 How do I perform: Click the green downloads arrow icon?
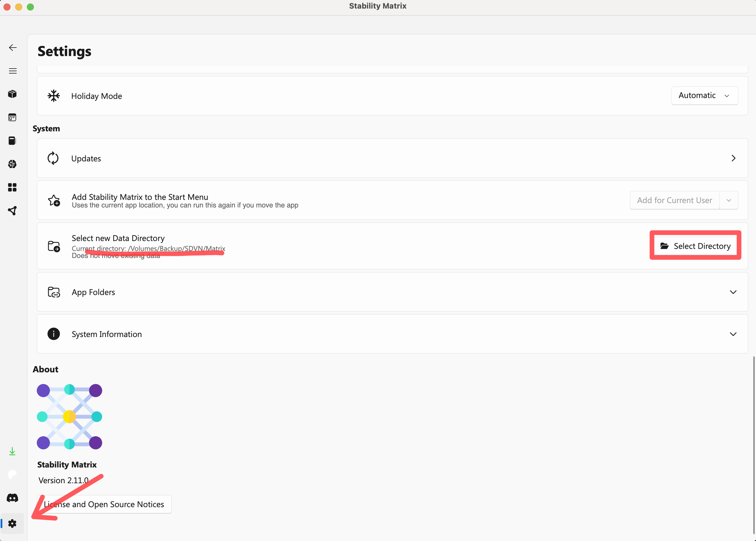coord(12,451)
